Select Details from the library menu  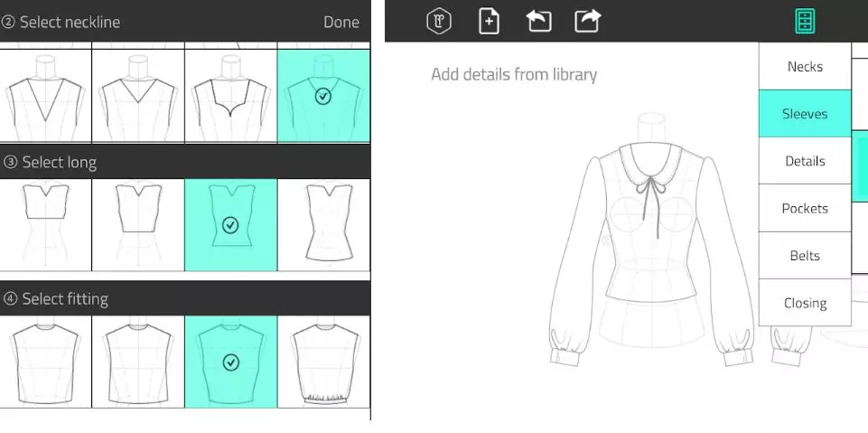point(805,161)
